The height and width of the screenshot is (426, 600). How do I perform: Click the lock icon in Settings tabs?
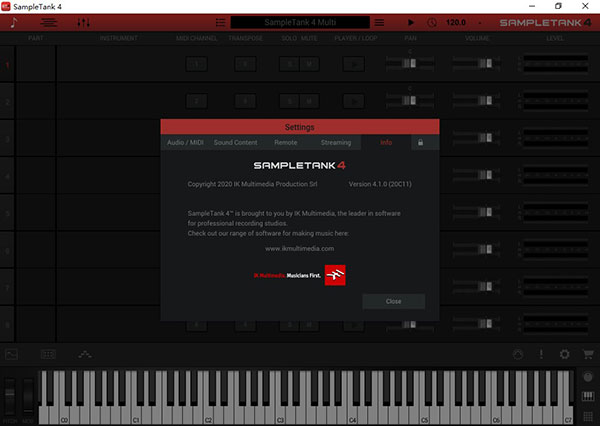click(x=420, y=142)
